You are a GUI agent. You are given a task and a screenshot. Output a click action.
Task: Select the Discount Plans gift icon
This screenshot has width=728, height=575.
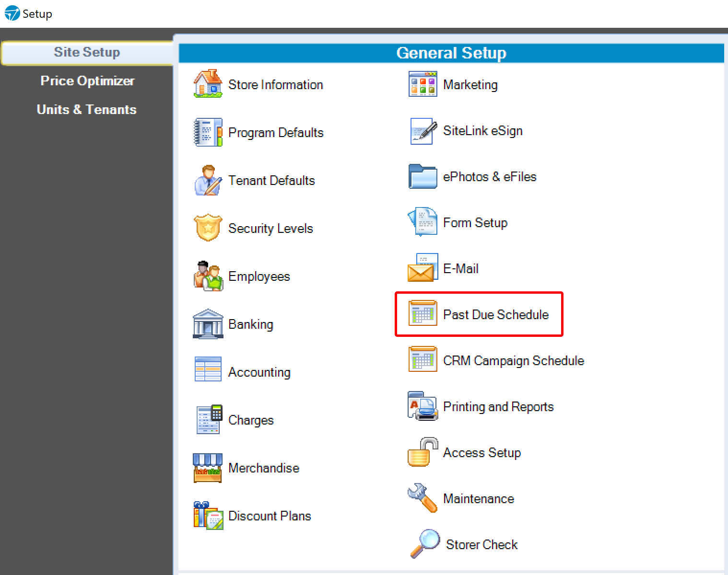[208, 516]
